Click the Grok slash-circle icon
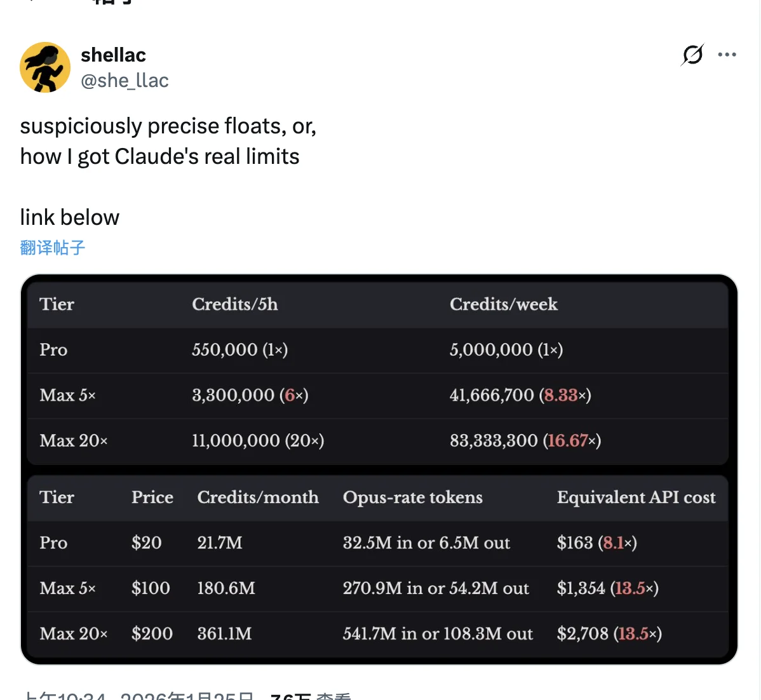The width and height of the screenshot is (761, 700). pos(692,55)
